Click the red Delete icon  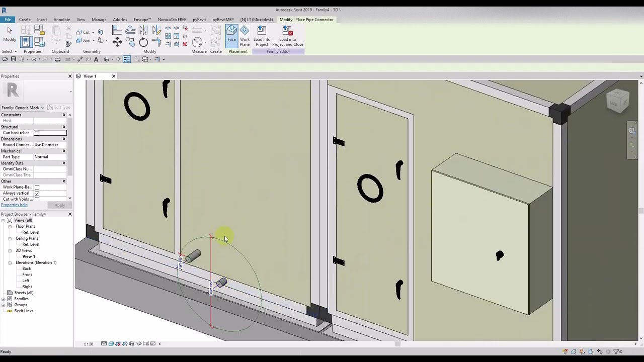(x=185, y=44)
